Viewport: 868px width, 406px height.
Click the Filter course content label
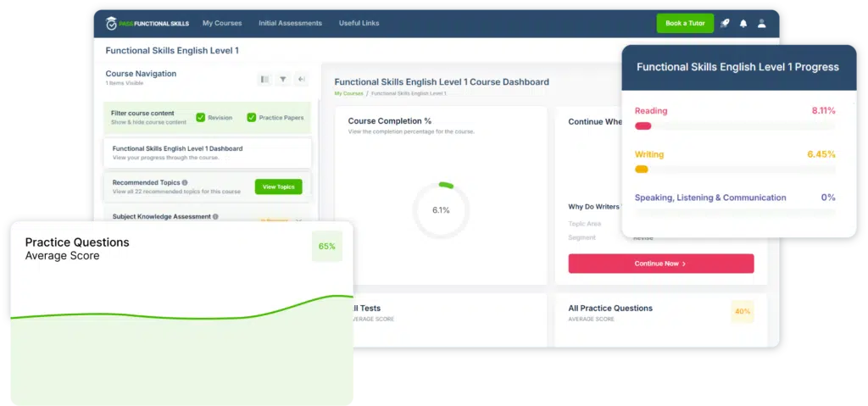142,113
